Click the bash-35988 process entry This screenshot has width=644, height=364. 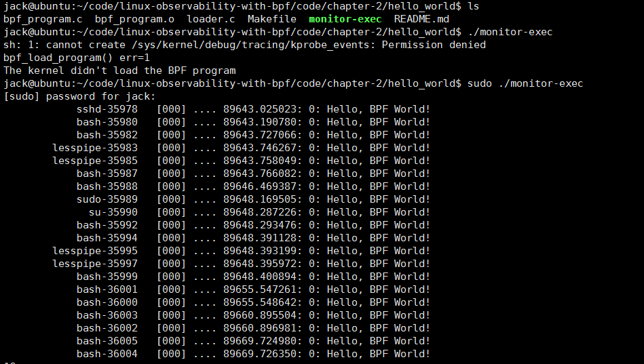point(107,186)
